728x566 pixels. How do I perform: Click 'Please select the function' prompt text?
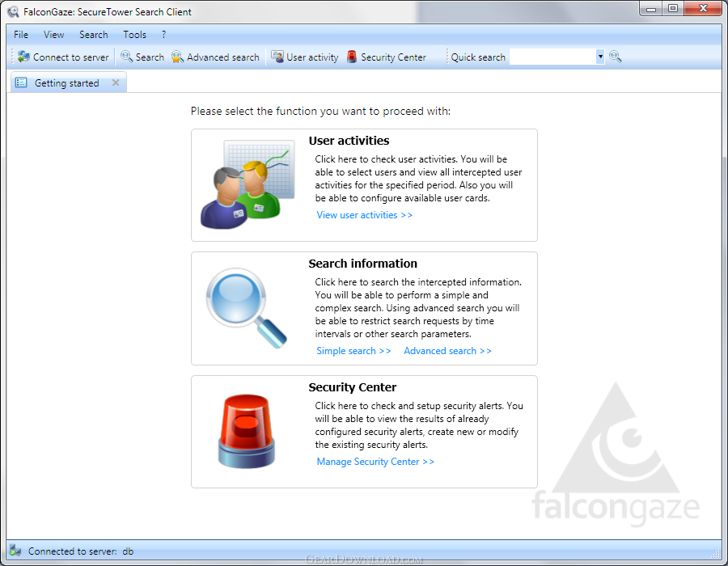point(320,112)
